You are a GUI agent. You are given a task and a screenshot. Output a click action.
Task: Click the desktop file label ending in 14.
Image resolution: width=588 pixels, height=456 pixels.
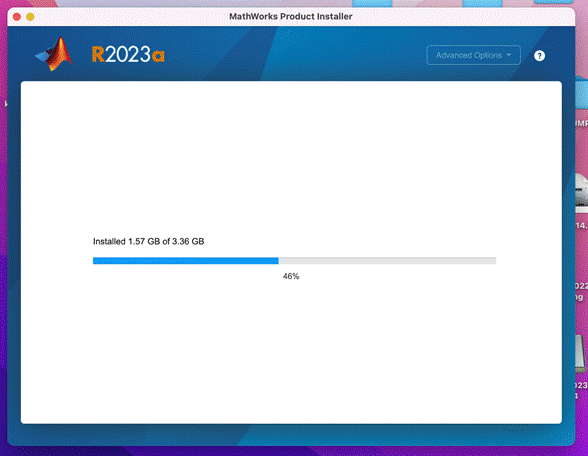[x=582, y=225]
